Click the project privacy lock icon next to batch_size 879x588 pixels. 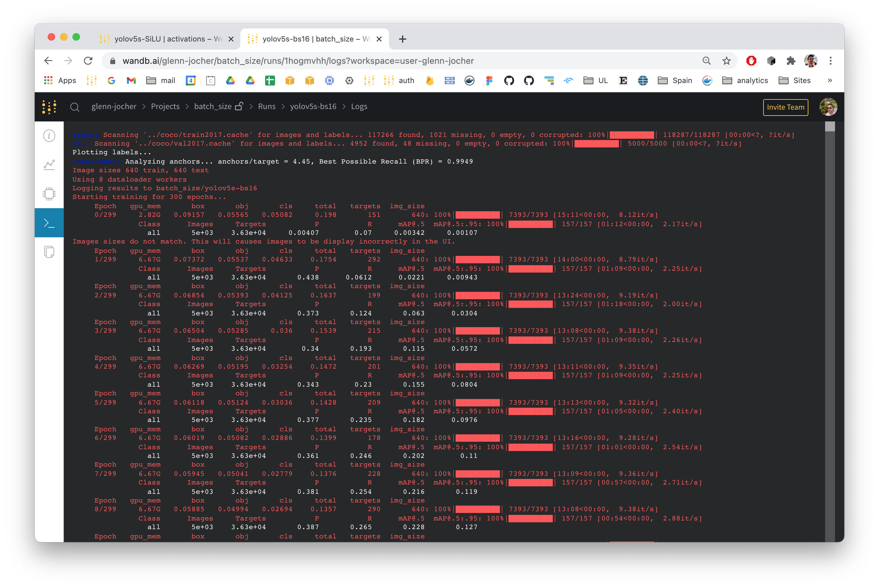(x=239, y=106)
